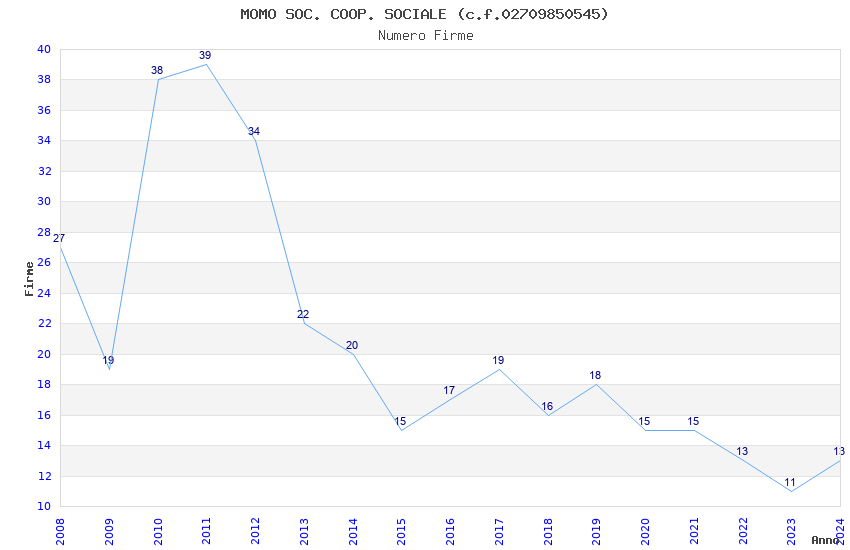The width and height of the screenshot is (850, 550).
Task: Click the 2019 year label on the x-axis
Action: click(597, 531)
